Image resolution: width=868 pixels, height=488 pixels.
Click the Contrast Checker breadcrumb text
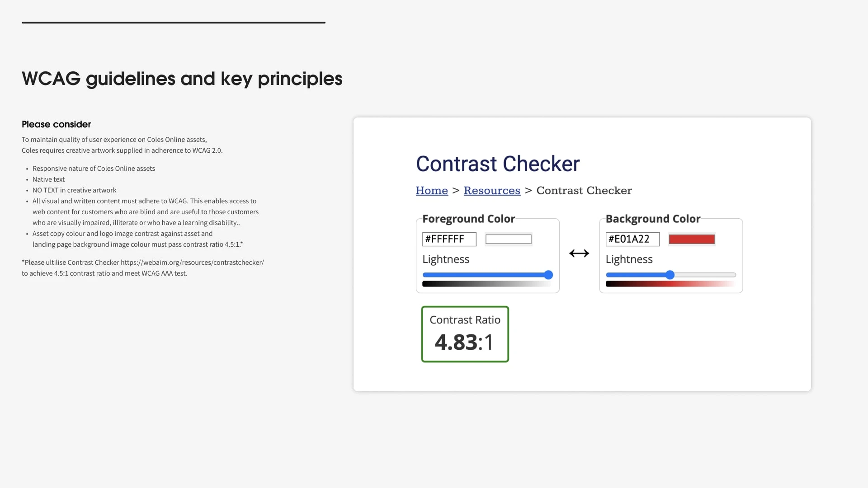tap(584, 191)
